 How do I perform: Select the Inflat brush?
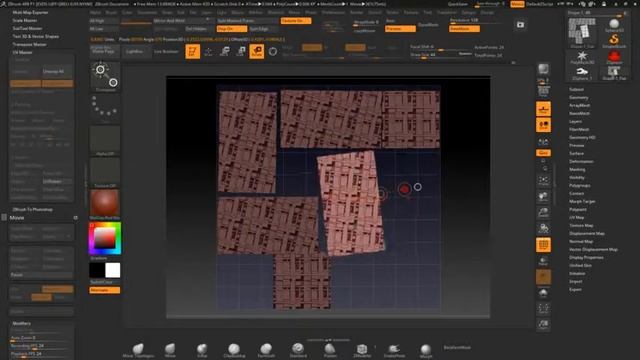click(x=202, y=350)
